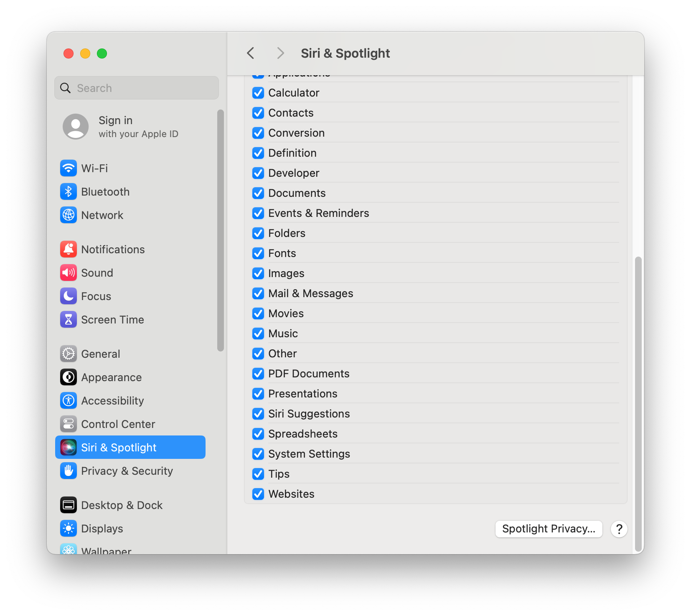The width and height of the screenshot is (691, 616).
Task: Click the Notifications bell icon
Action: coord(69,249)
